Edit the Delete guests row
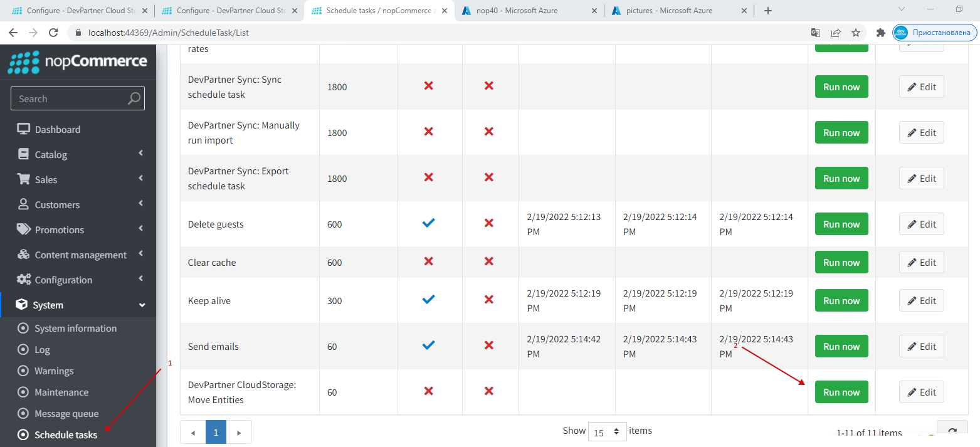 coord(921,224)
